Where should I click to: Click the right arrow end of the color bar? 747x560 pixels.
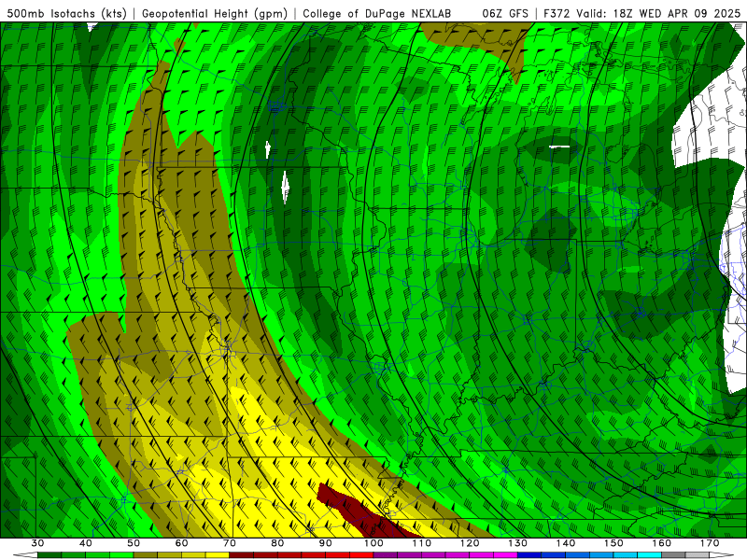[x=722, y=555]
